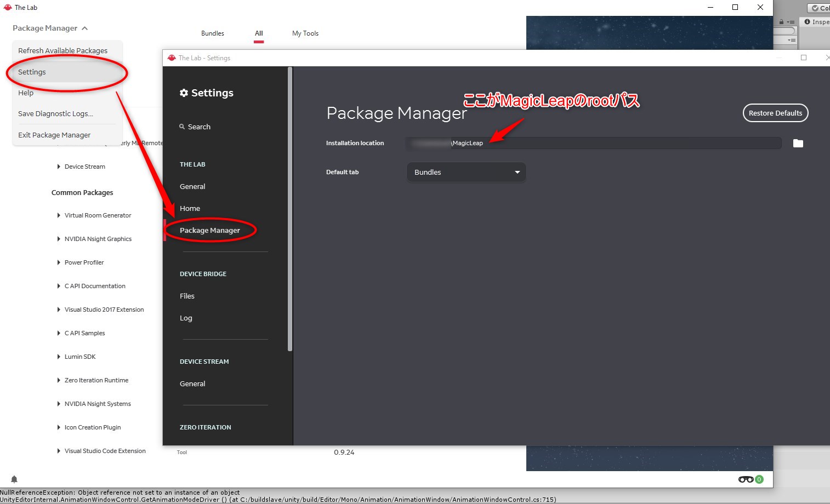The width and height of the screenshot is (830, 504).
Task: Click the settings sidebar scrollbar
Action: coord(290,209)
